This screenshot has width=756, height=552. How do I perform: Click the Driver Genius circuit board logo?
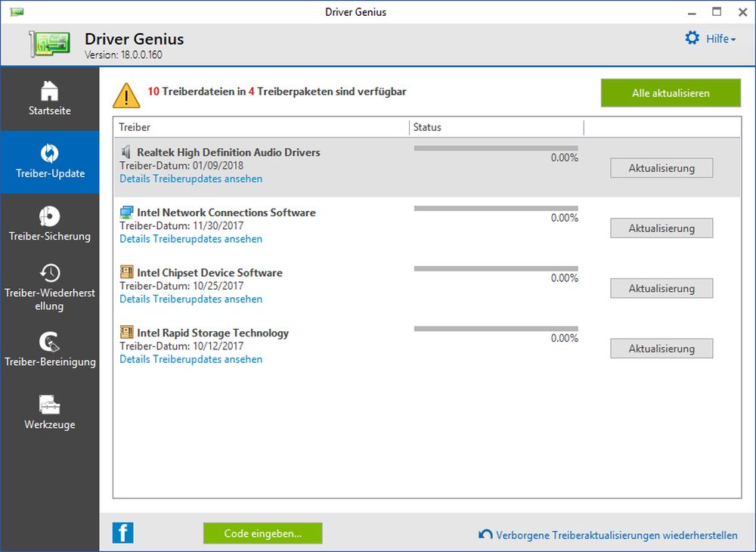pyautogui.click(x=50, y=45)
